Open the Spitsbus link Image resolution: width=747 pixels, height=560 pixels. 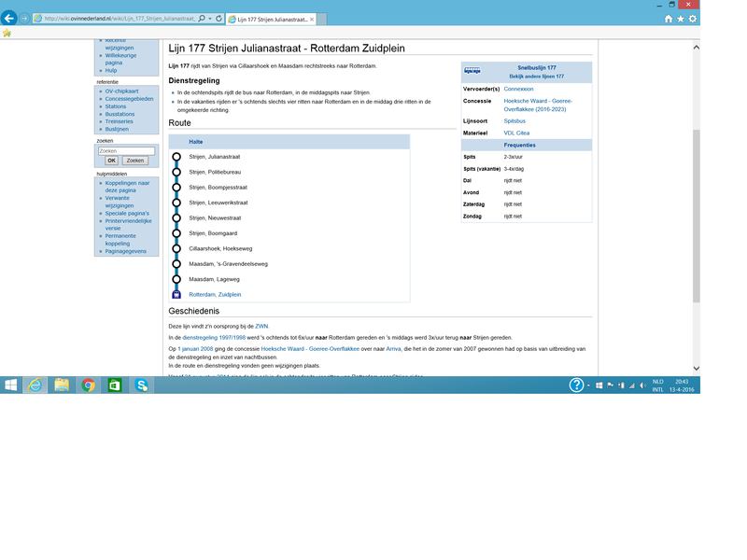[514, 121]
